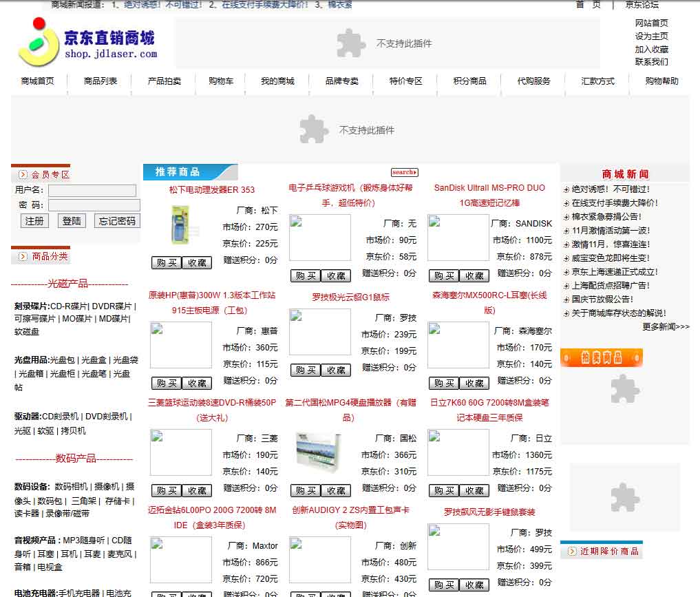
Task: Open 代购服务 navigation item
Action: click(x=534, y=81)
